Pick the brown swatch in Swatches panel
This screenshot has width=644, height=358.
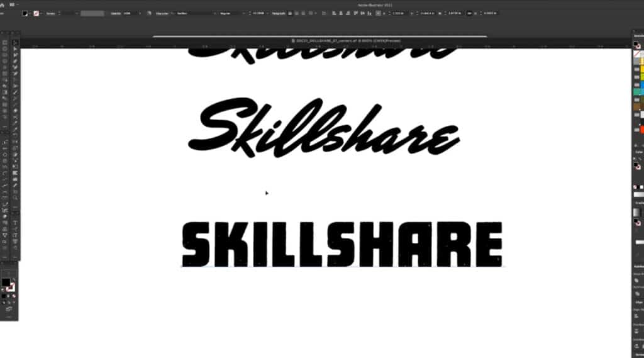coord(636,107)
